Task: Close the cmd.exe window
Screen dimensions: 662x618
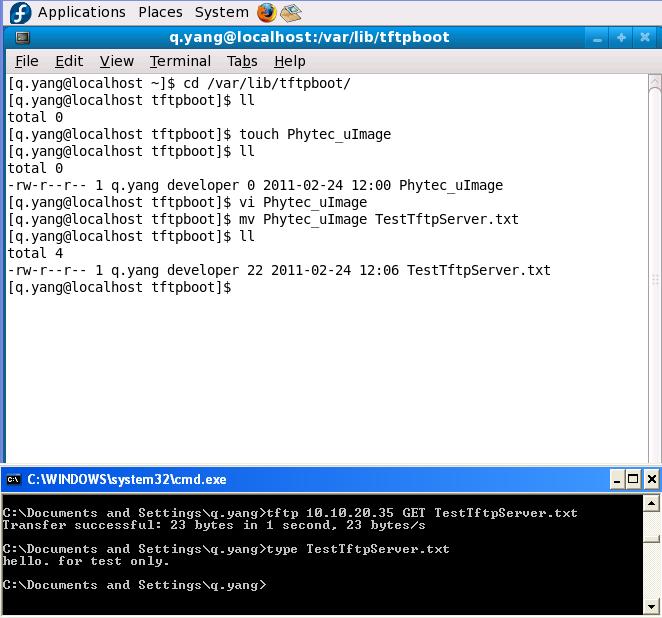Action: (651, 480)
